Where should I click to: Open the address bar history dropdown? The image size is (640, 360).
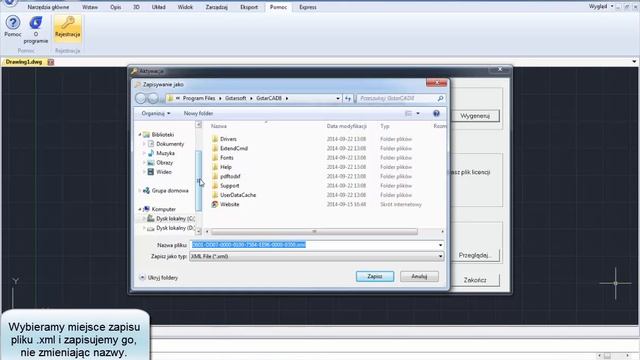338,98
